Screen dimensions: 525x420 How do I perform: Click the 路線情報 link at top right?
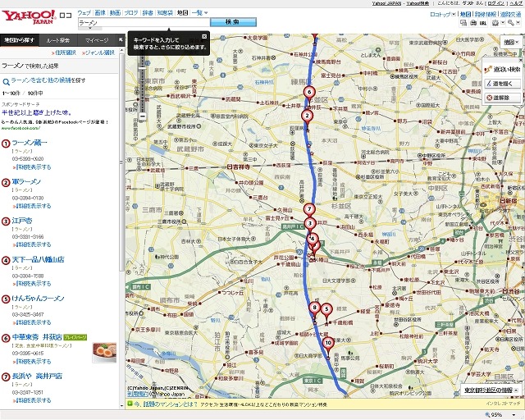click(486, 15)
